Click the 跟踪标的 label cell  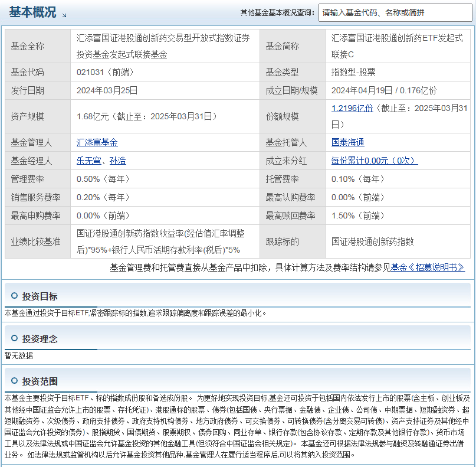[293, 241]
